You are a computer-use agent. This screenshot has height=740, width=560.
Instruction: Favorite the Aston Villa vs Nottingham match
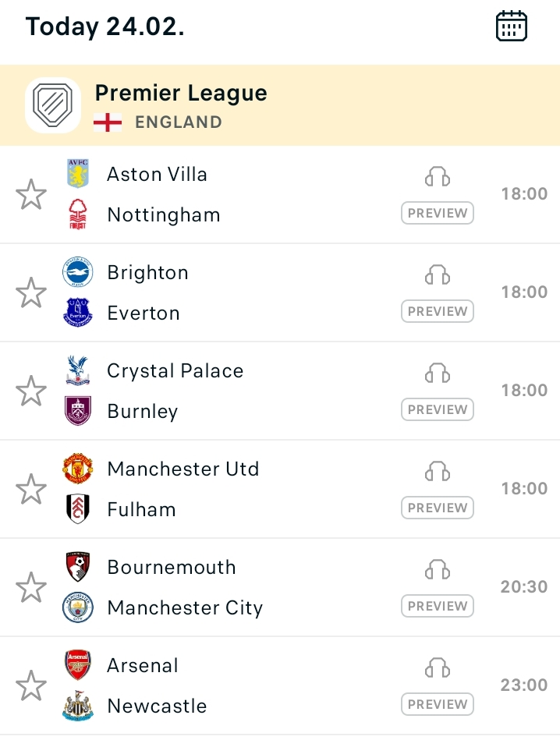coord(31,194)
